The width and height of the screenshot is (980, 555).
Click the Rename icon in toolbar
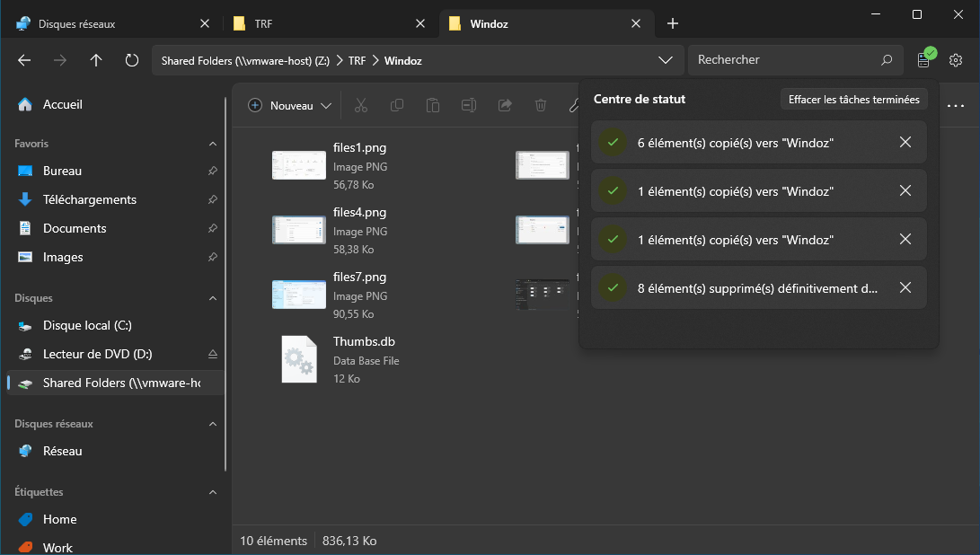click(469, 106)
